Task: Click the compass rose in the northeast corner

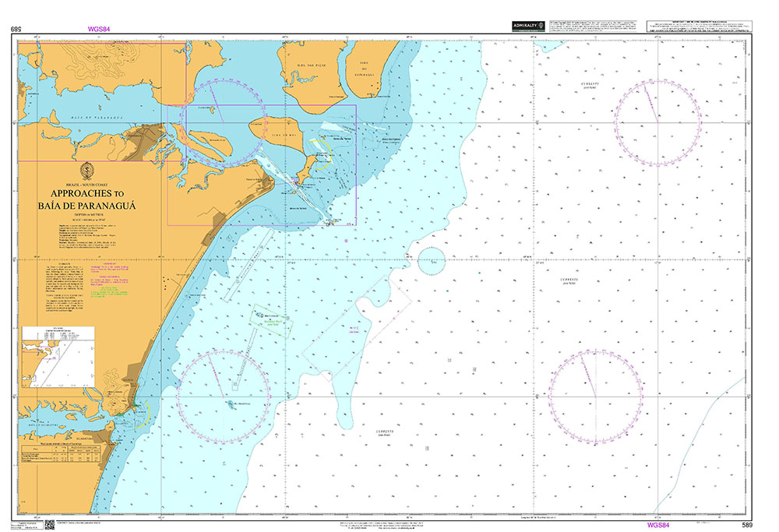Action: [658, 122]
